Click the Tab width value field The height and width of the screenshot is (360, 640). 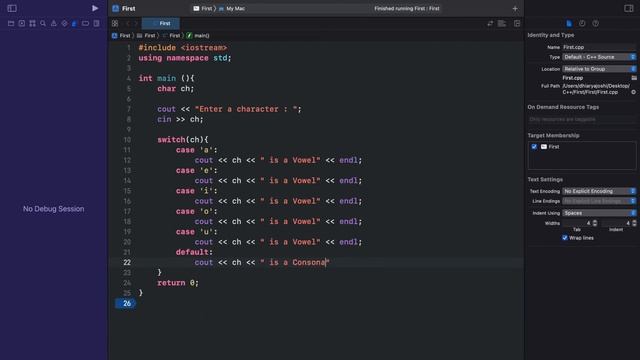click(577, 223)
